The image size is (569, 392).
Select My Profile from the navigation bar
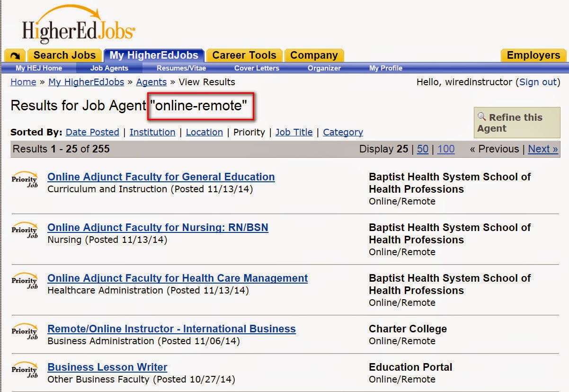pyautogui.click(x=386, y=68)
